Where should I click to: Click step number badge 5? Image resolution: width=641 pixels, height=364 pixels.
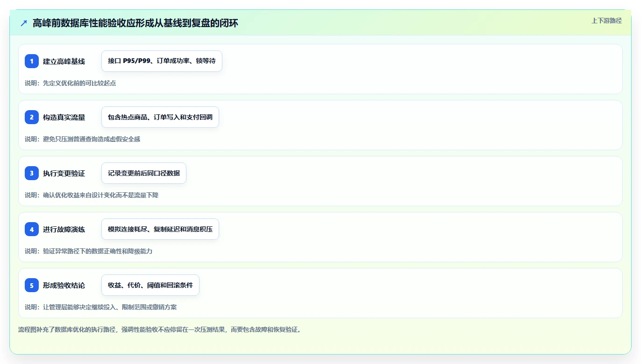tap(32, 285)
